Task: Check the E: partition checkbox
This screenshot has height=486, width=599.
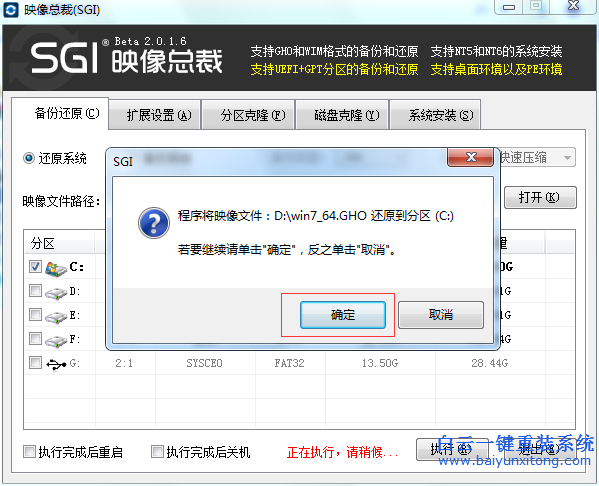Action: pyautogui.click(x=35, y=314)
